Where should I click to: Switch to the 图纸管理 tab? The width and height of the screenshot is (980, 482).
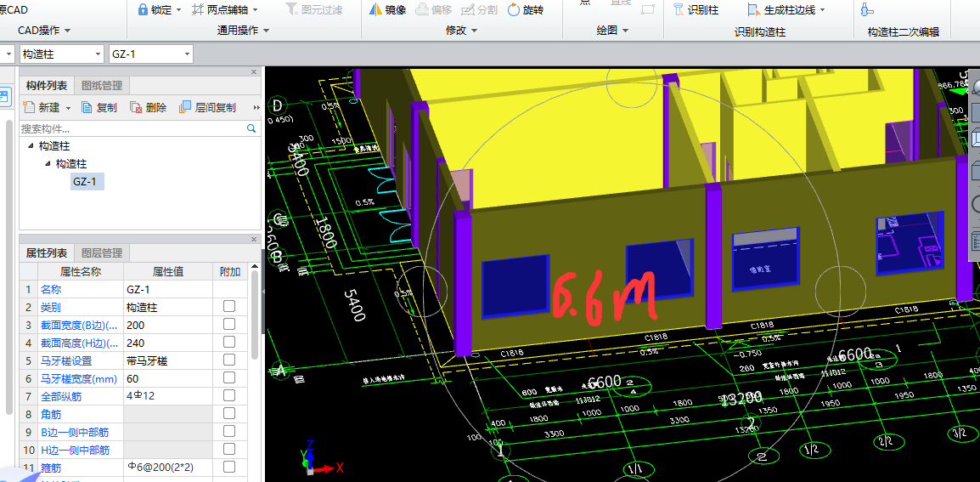102,86
